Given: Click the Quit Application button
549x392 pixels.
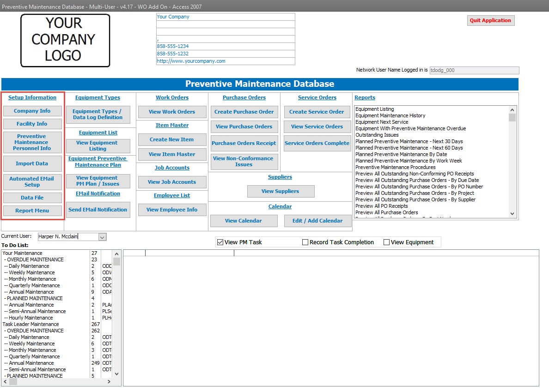Looking at the screenshot, I should click(490, 20).
